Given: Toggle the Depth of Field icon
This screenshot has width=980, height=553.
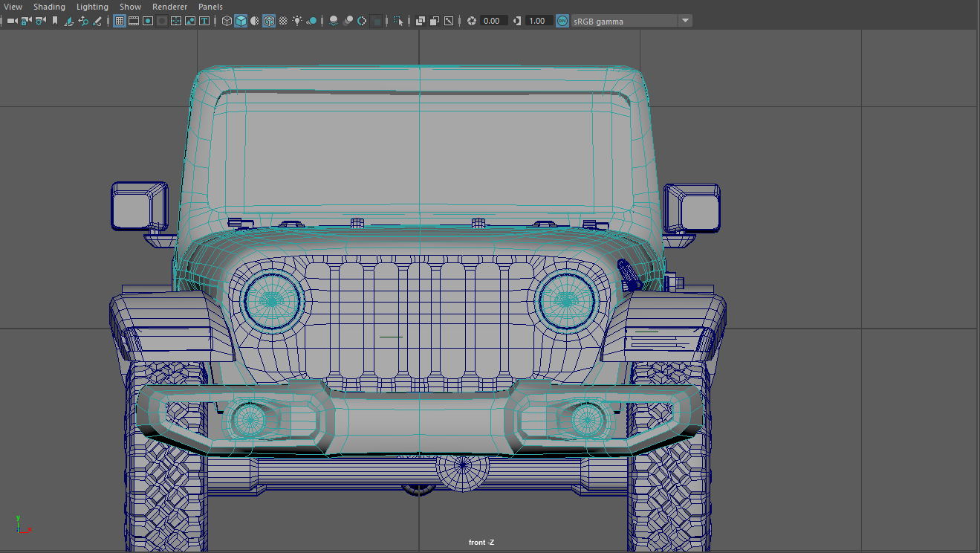Looking at the screenshot, I should tap(377, 21).
